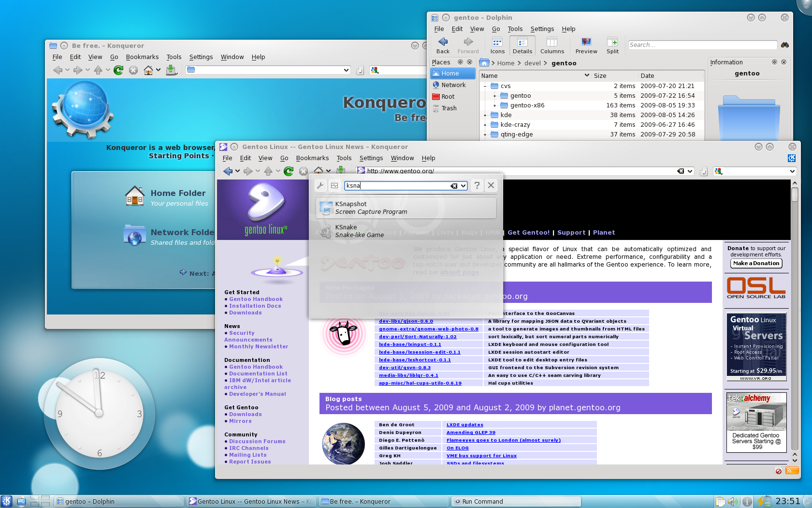Open Bookmarks menu in Gentoo Konqueror window
The height and width of the screenshot is (508, 812).
(312, 158)
